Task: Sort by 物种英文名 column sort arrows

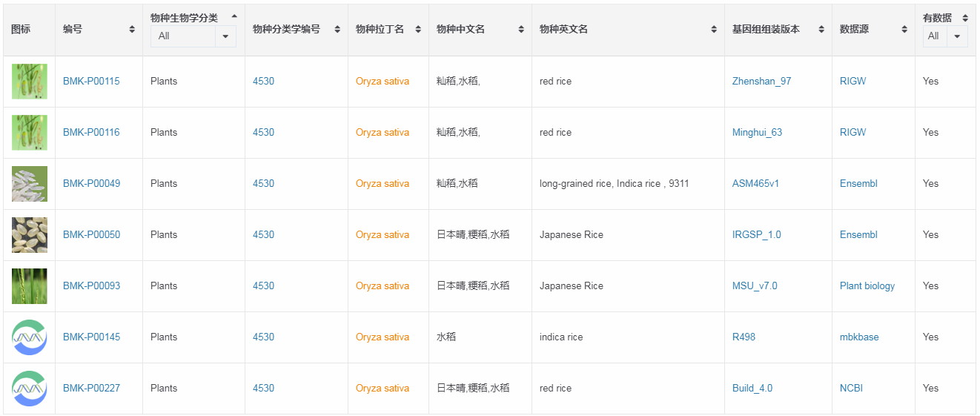Action: [x=714, y=30]
